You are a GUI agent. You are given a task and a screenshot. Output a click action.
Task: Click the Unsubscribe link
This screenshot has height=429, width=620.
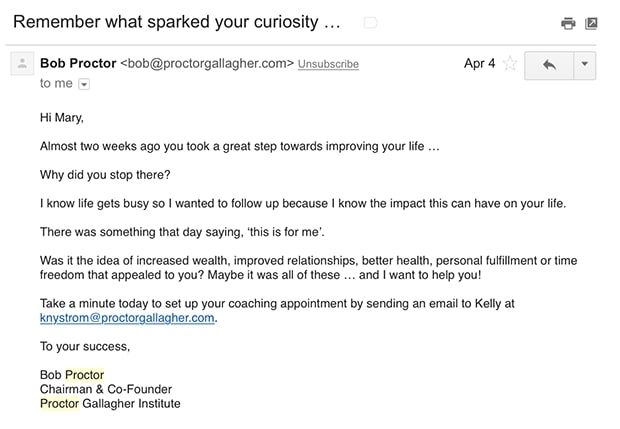pos(328,64)
